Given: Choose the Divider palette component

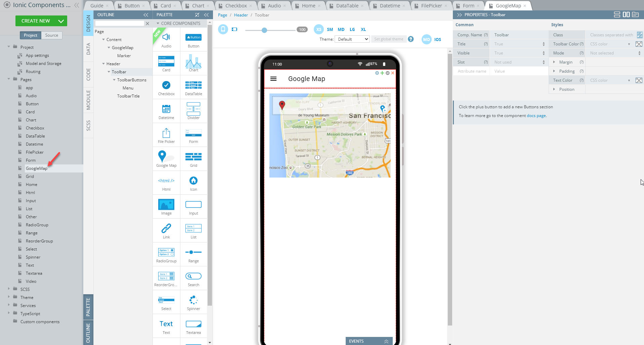Looking at the screenshot, I should pos(194,111).
